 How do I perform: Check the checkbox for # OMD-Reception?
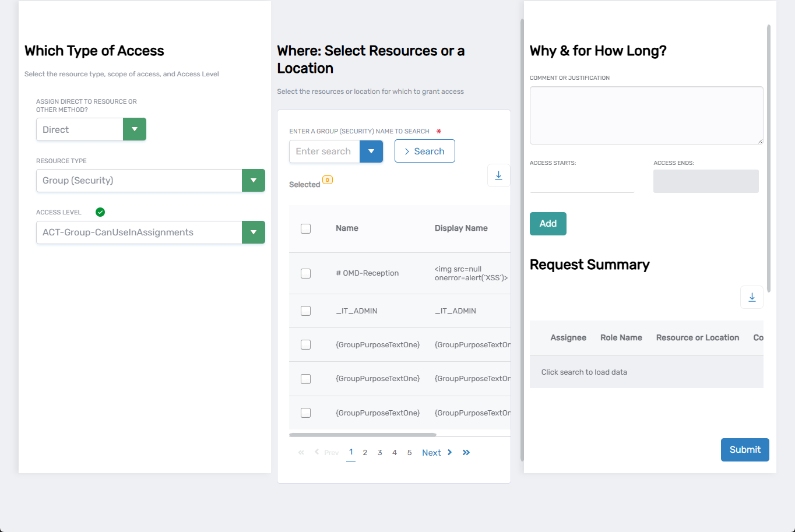(305, 273)
